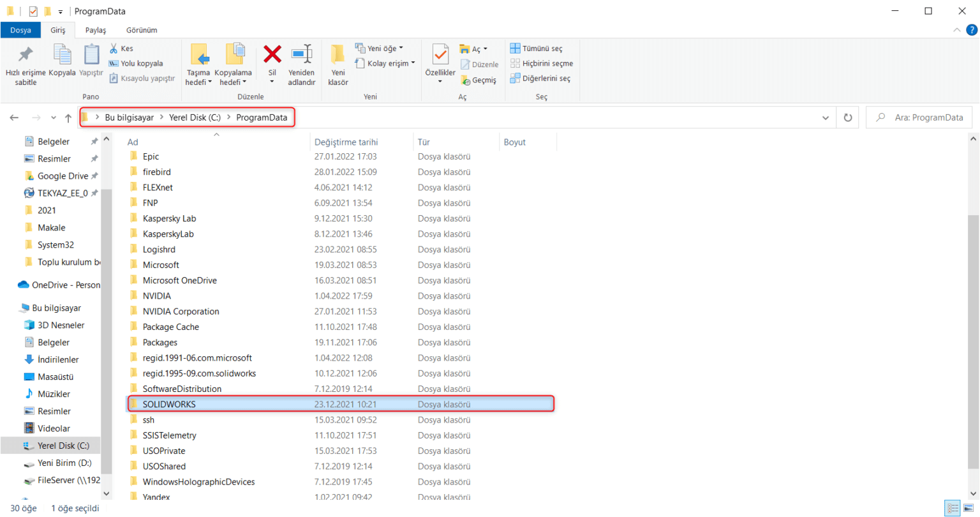Click the Yeni klasör icon
Image resolution: width=980 pixels, height=517 pixels.
(338, 55)
